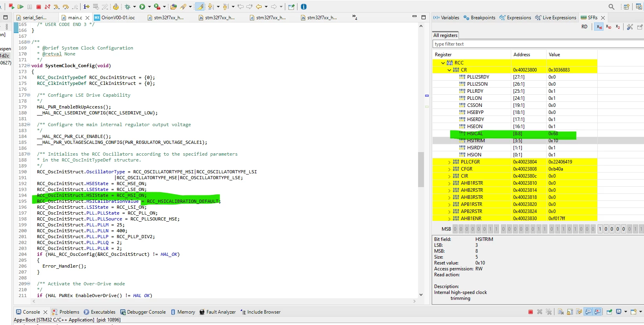This screenshot has width=644, height=325.
Task: Open Debug launch dropdown arrow
Action: [134, 7]
